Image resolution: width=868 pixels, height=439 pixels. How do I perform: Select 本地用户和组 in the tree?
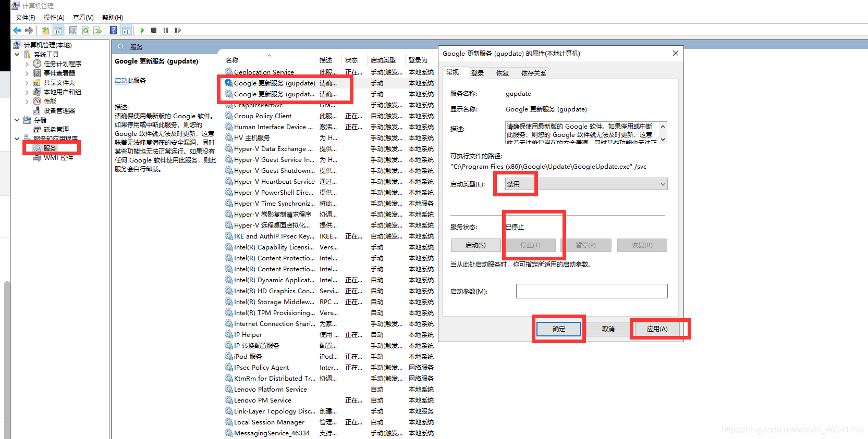tap(63, 92)
